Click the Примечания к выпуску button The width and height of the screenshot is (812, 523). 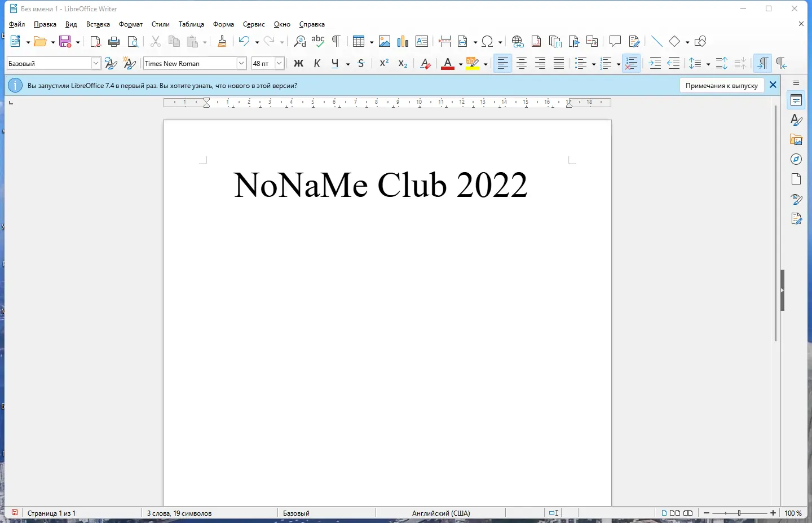(x=722, y=85)
